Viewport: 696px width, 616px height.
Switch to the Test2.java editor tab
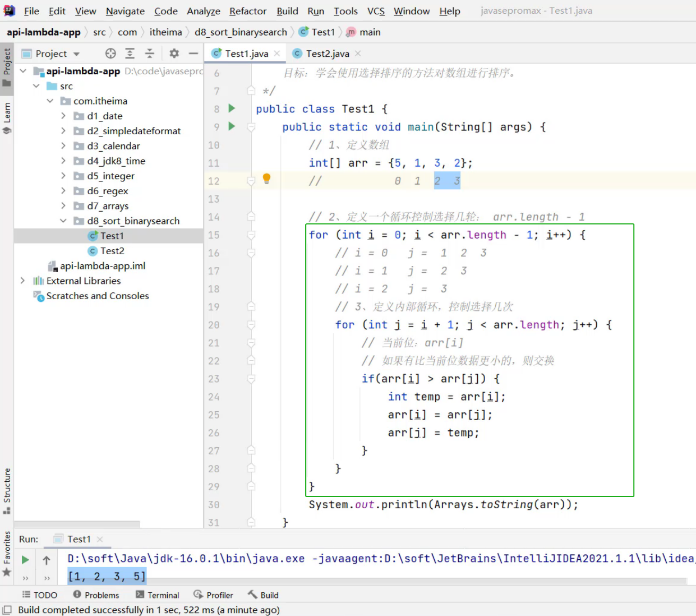click(x=327, y=54)
